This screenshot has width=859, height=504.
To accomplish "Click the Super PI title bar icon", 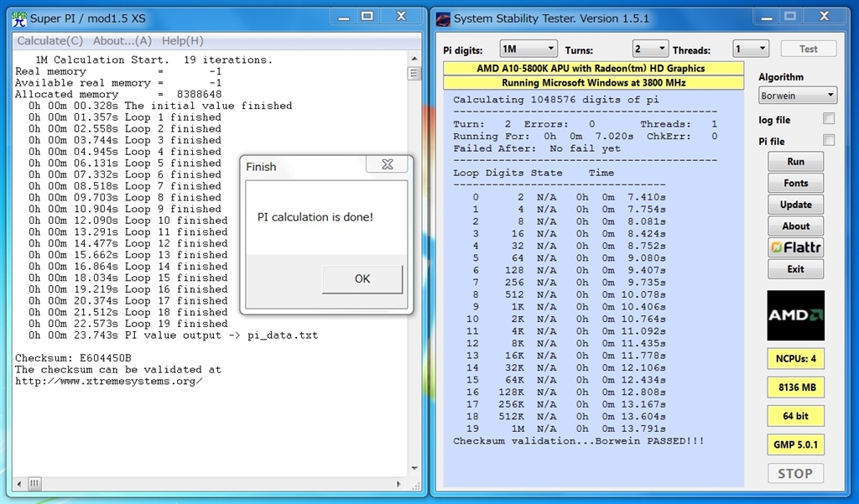I will click(18, 18).
